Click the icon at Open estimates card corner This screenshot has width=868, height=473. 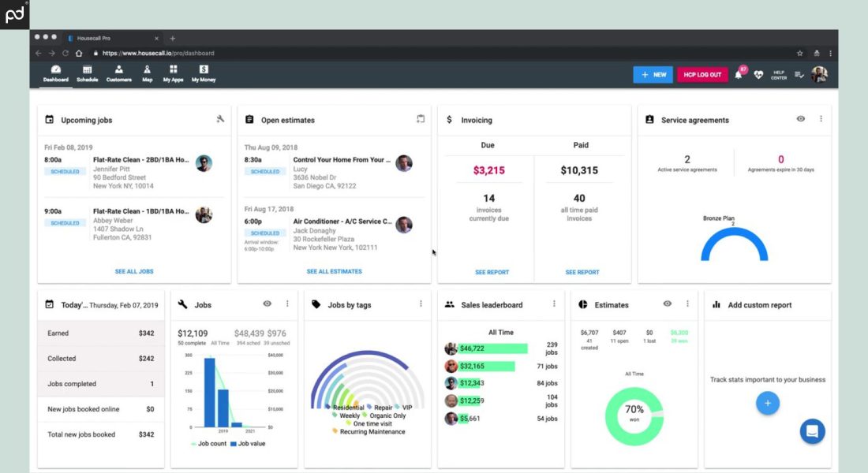pos(421,120)
